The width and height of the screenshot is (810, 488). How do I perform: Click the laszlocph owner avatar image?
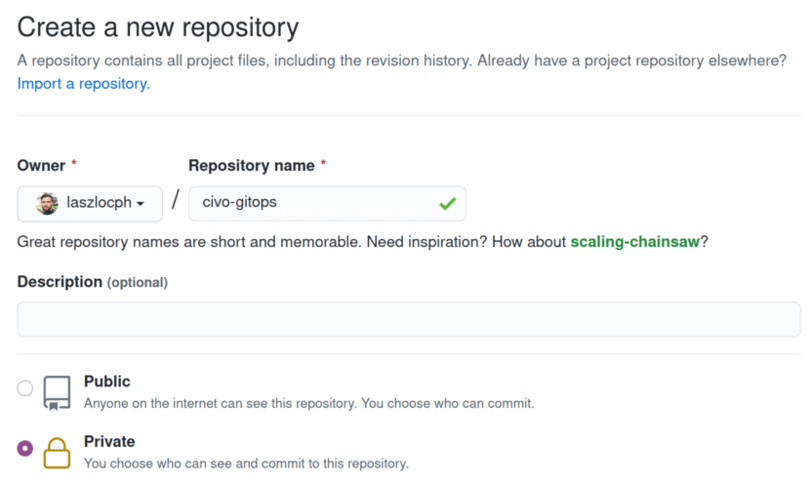pyautogui.click(x=46, y=203)
